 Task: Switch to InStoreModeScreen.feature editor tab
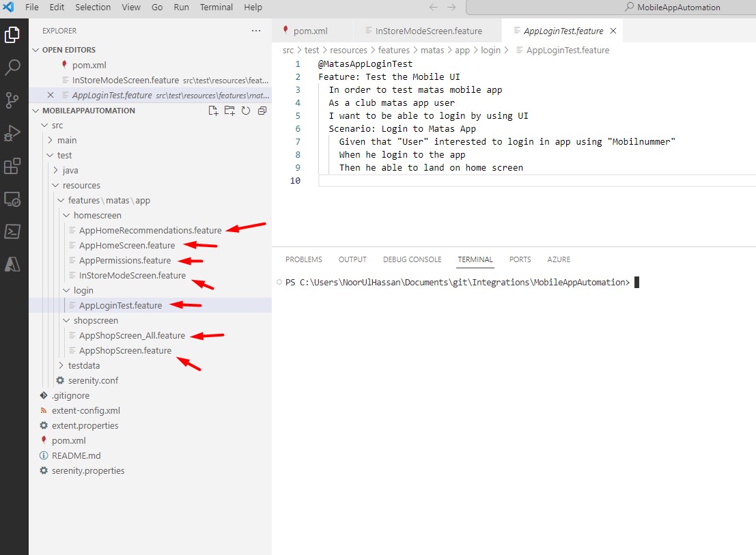(x=428, y=31)
